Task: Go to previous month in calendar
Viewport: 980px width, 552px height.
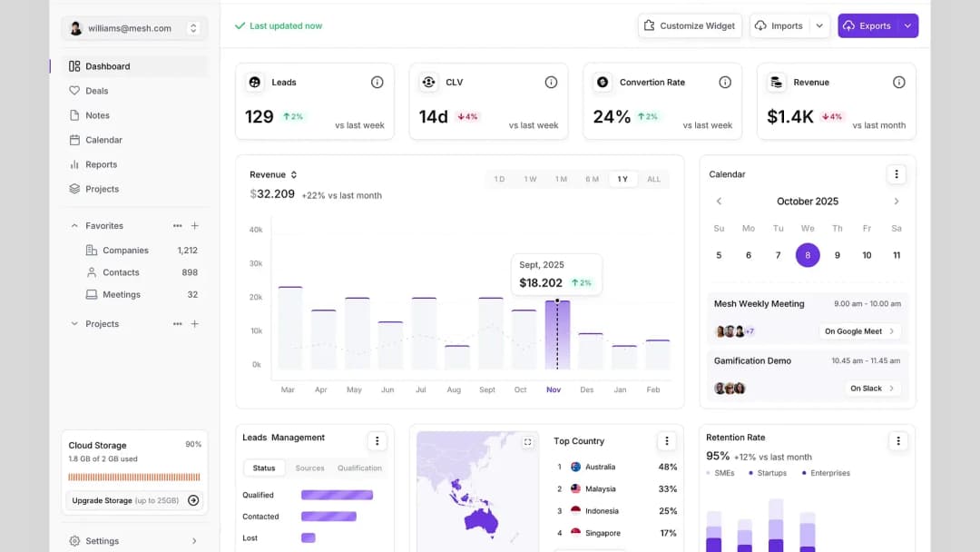Action: point(719,202)
